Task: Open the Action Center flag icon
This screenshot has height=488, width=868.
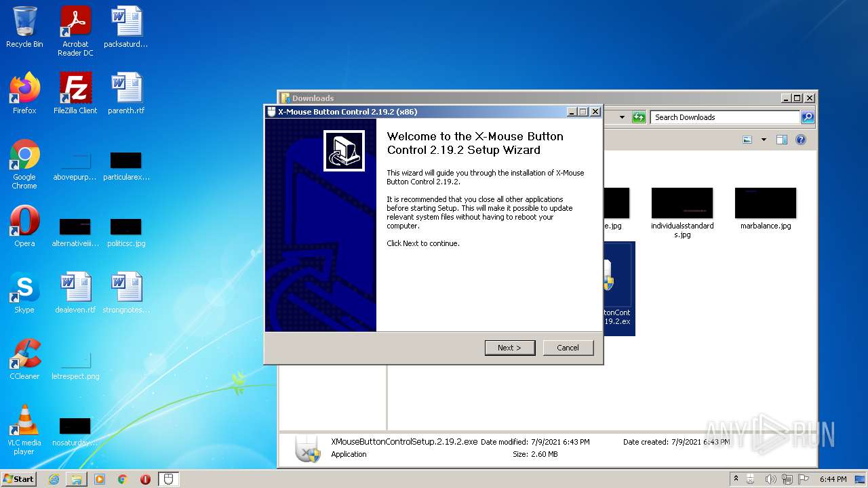Action: pos(804,479)
